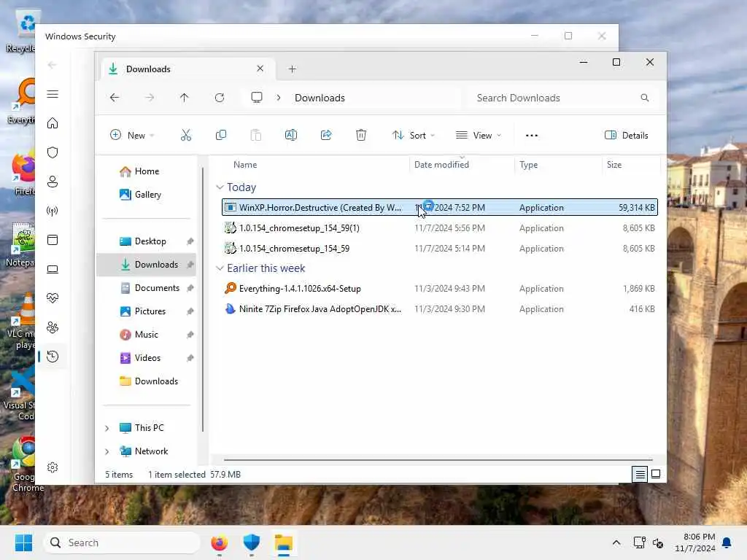Open pinned Documents folder
This screenshot has height=560, width=747.
[157, 288]
